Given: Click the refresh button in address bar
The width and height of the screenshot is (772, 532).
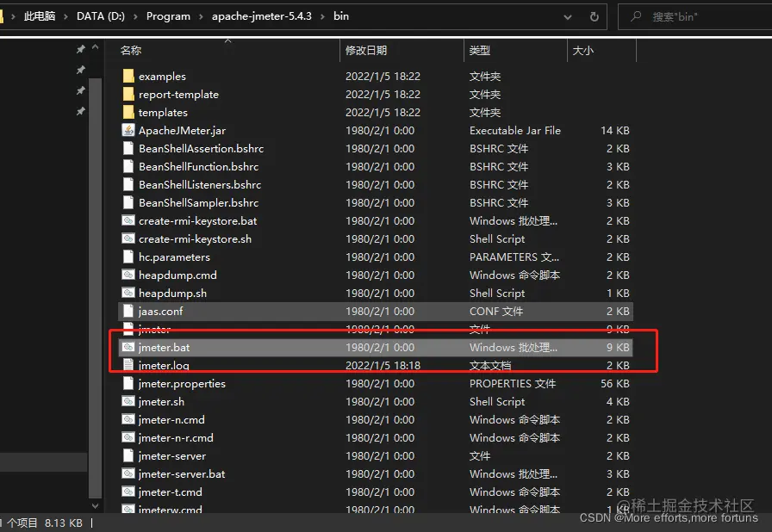Looking at the screenshot, I should [595, 16].
